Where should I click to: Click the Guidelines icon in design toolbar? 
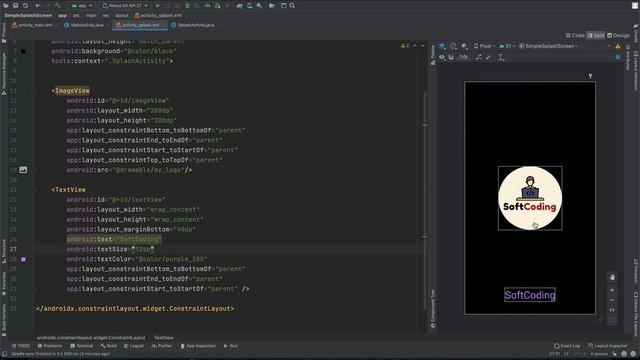pos(501,58)
